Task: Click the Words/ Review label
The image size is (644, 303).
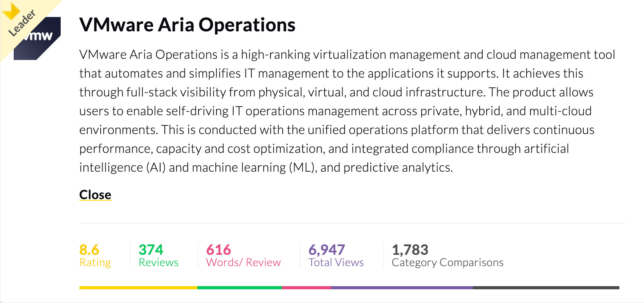Action: pyautogui.click(x=244, y=263)
